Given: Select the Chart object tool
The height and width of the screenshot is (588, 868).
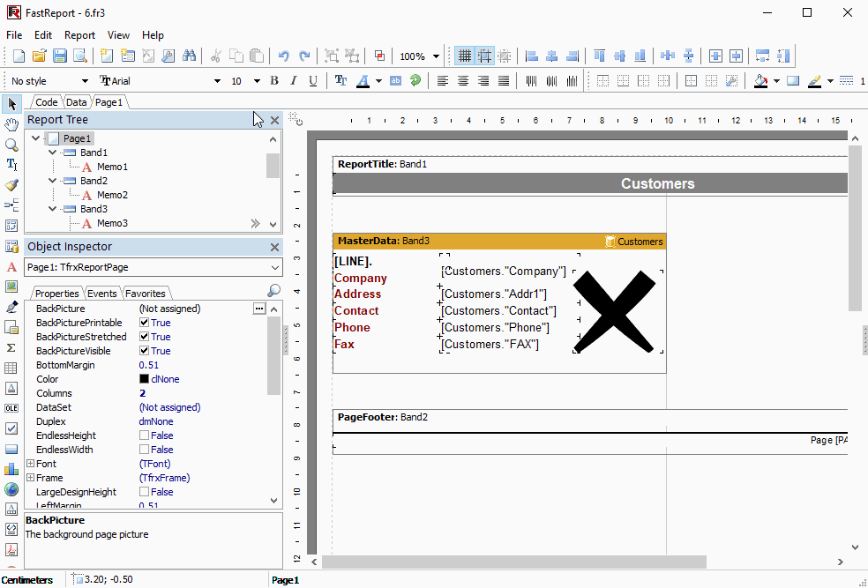Looking at the screenshot, I should [11, 469].
